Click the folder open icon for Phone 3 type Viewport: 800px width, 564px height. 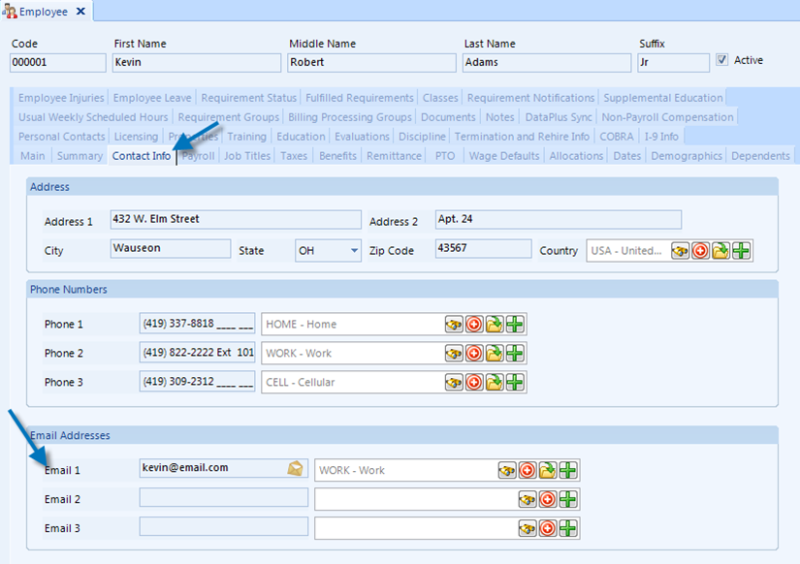495,382
